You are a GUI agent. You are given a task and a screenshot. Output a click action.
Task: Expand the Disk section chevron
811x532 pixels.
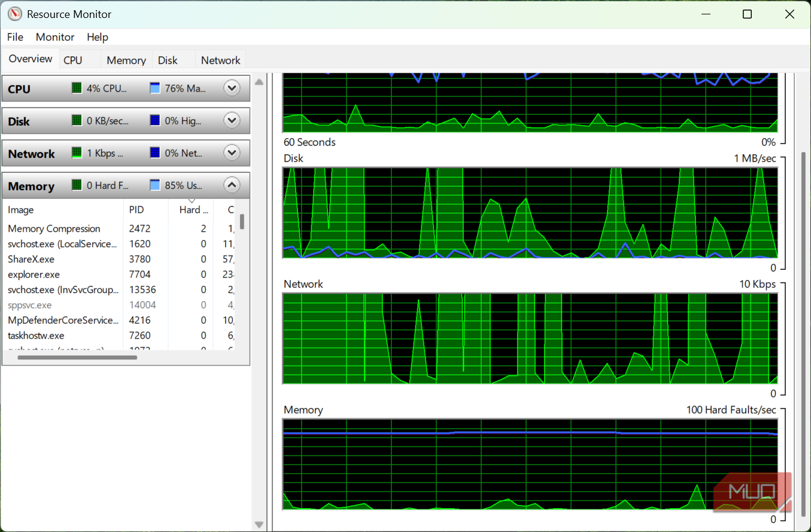click(232, 121)
